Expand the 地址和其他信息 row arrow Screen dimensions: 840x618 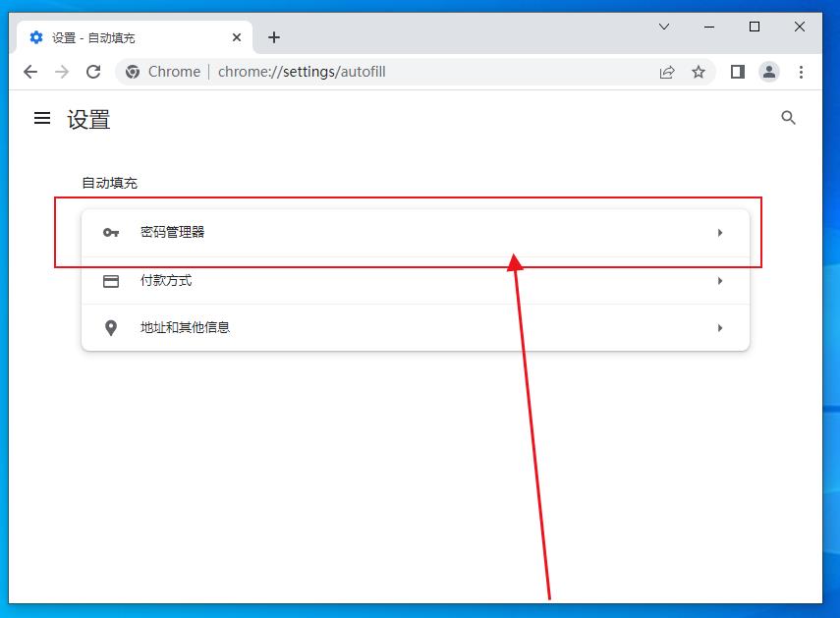[720, 328]
